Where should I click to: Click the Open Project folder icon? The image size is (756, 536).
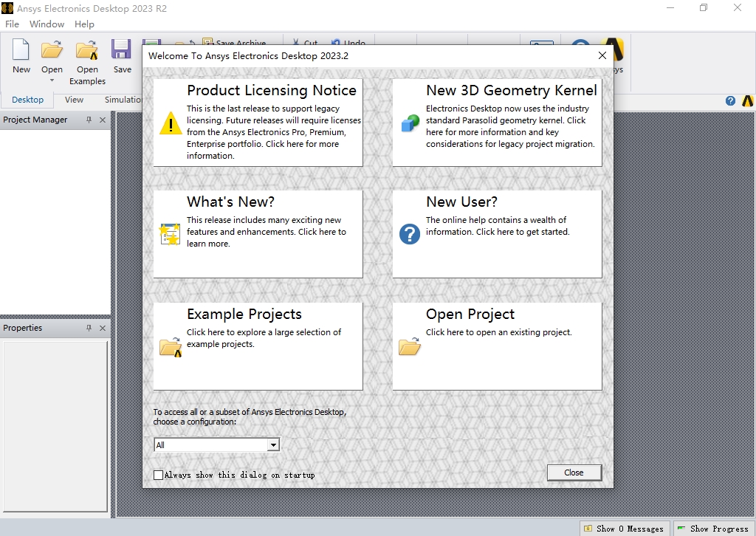pyautogui.click(x=410, y=346)
